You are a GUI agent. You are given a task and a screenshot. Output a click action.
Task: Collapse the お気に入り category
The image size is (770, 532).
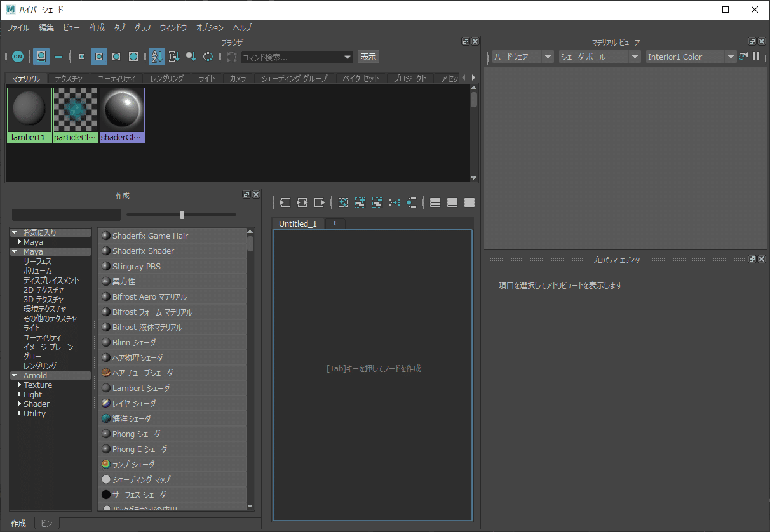tap(14, 233)
